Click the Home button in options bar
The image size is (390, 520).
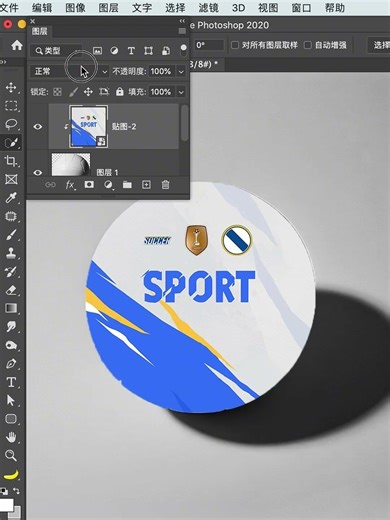17,45
